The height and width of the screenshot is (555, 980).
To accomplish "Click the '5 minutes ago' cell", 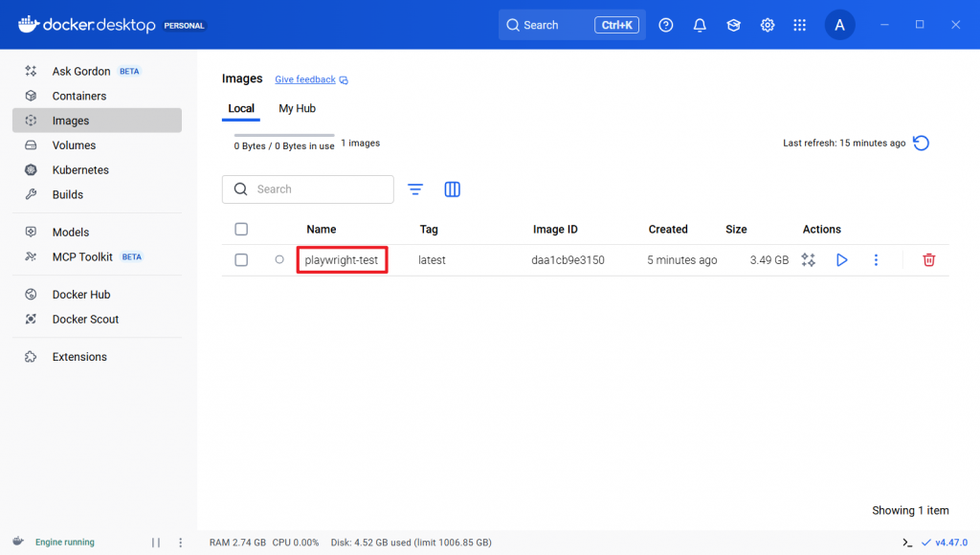I will [681, 260].
